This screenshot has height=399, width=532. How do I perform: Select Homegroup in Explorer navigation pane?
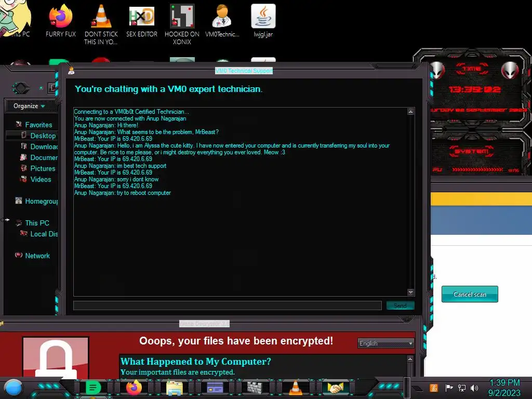point(42,201)
